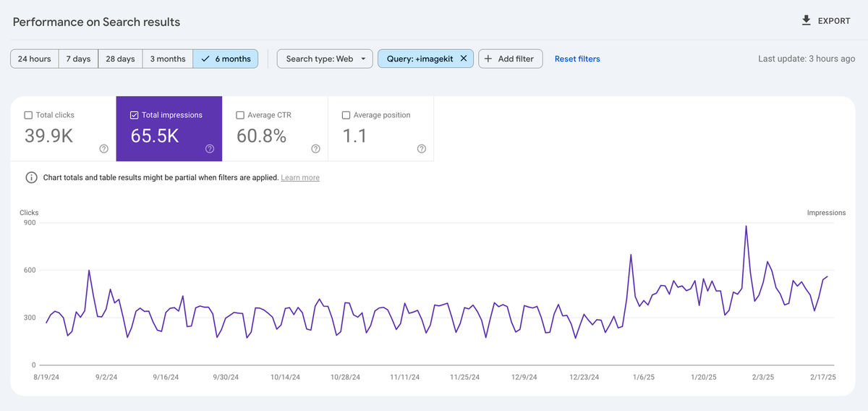
Task: Open the Query: +imagekit filter chip
Action: (x=420, y=59)
